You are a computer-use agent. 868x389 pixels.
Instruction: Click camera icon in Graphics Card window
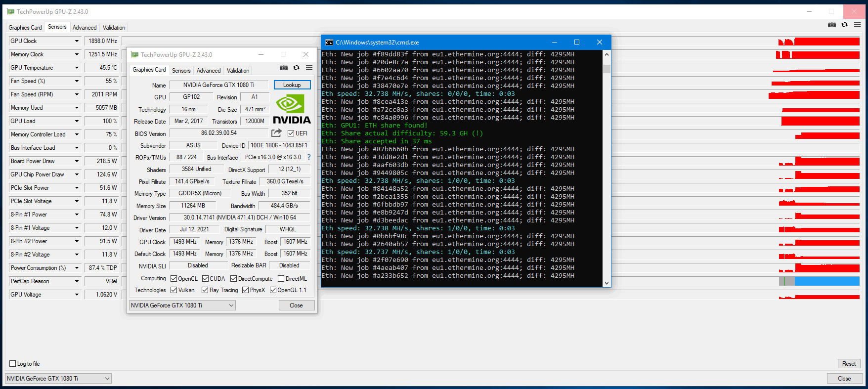[x=284, y=68]
